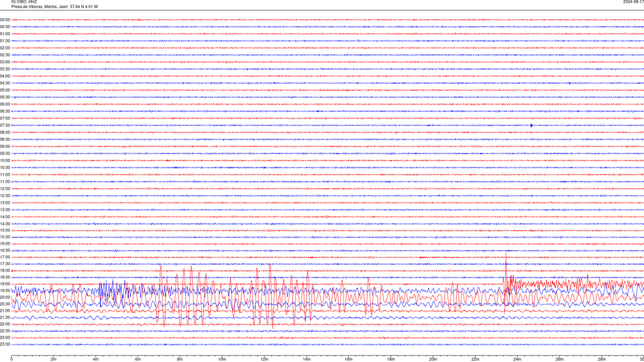644x362 pixels.
Task: Pick the 14m x-axis label
Action: (307, 359)
